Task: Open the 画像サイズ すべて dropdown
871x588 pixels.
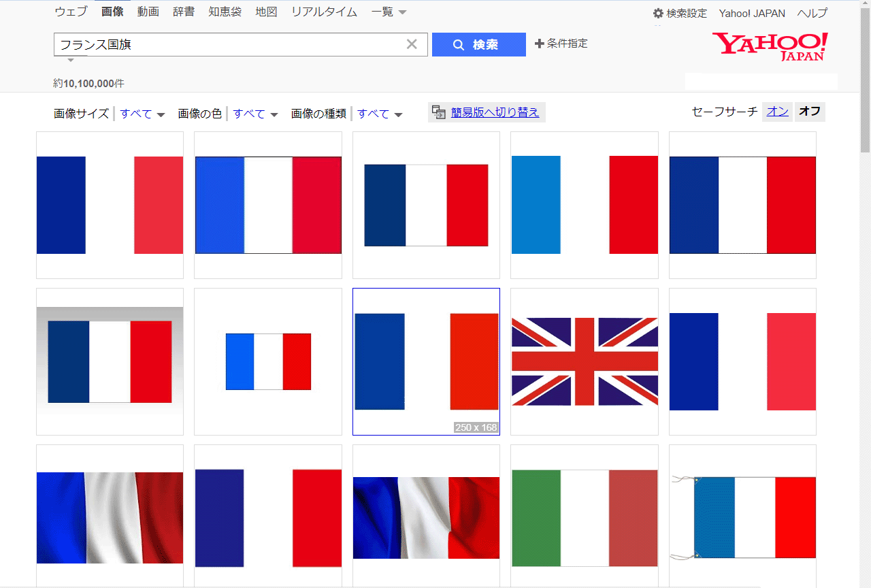Action: click(x=142, y=114)
